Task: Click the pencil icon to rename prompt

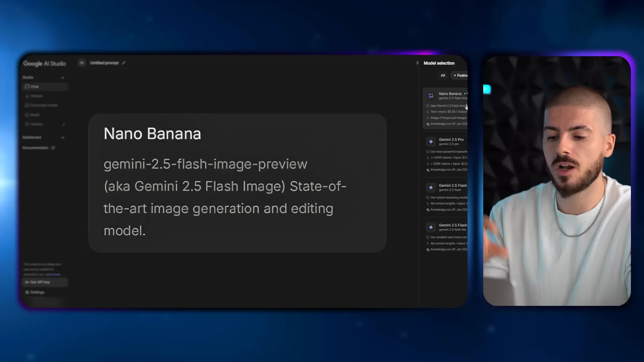Action: 124,63
